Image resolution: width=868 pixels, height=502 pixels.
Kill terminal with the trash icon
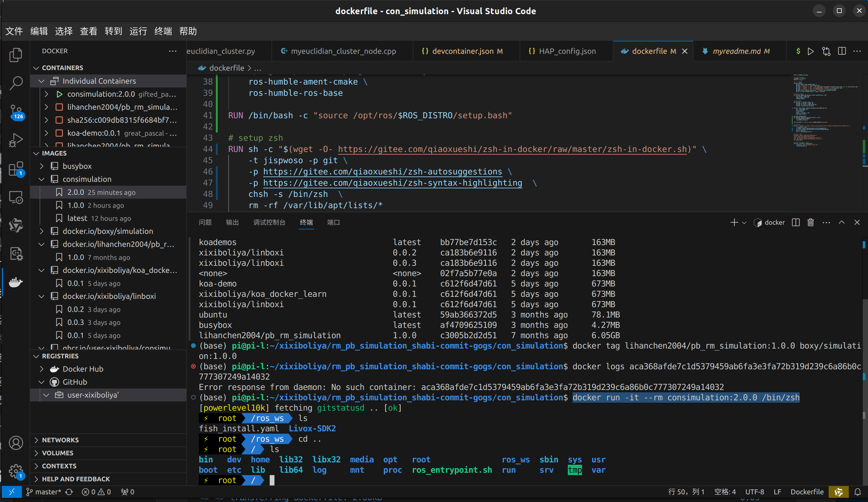pos(810,222)
